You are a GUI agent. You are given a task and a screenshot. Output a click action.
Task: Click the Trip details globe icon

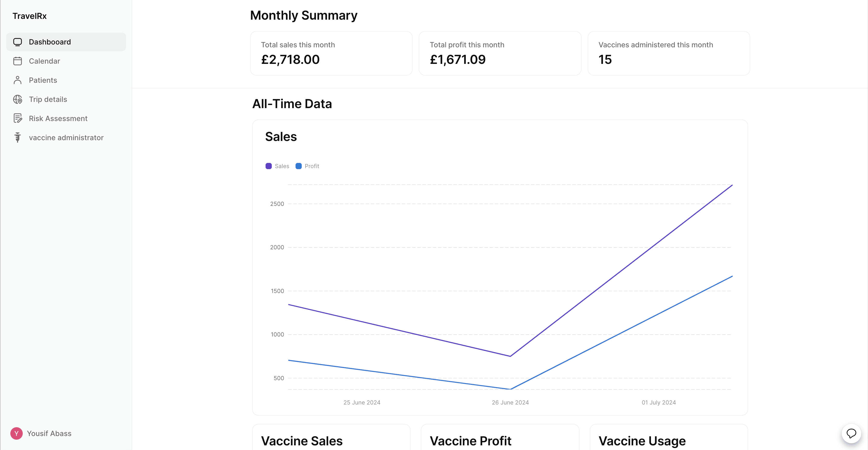pos(18,100)
